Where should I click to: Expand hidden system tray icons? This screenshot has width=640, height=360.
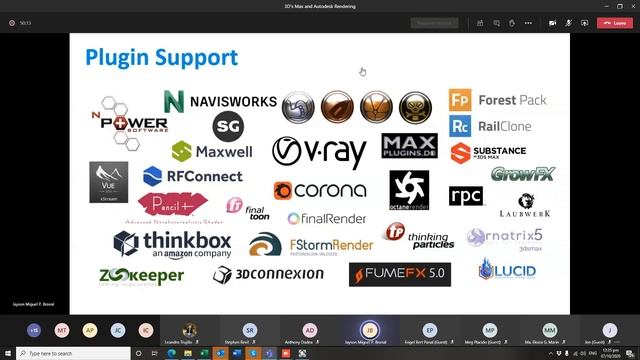(551, 353)
